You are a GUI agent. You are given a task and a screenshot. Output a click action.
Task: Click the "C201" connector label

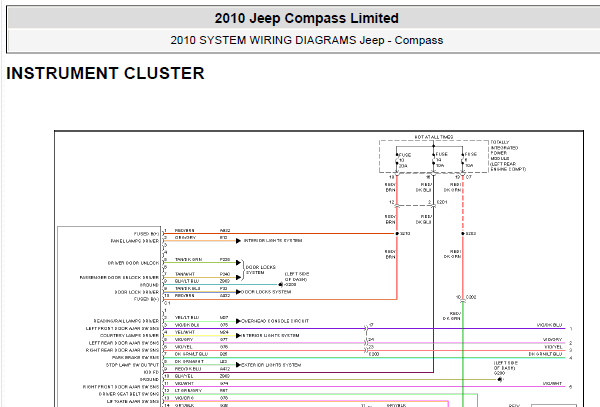tap(442, 202)
